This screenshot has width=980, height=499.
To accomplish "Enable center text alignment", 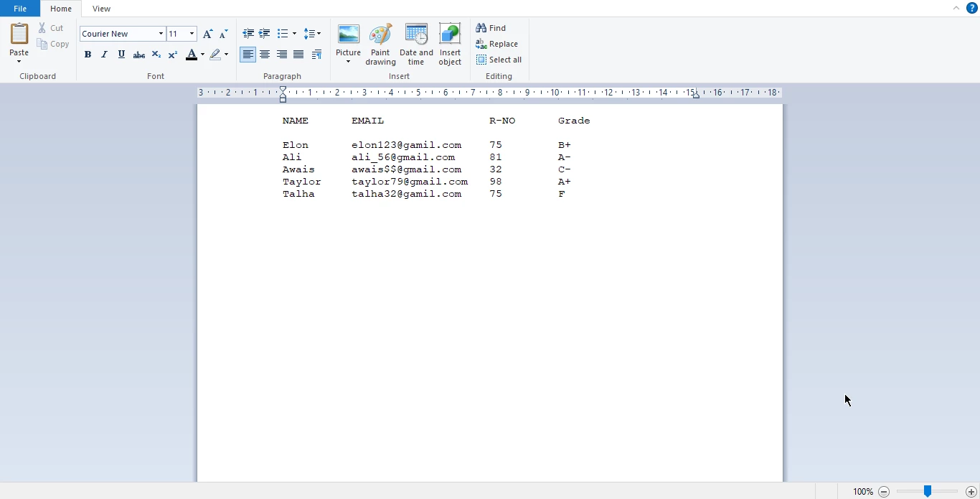I will coord(265,55).
